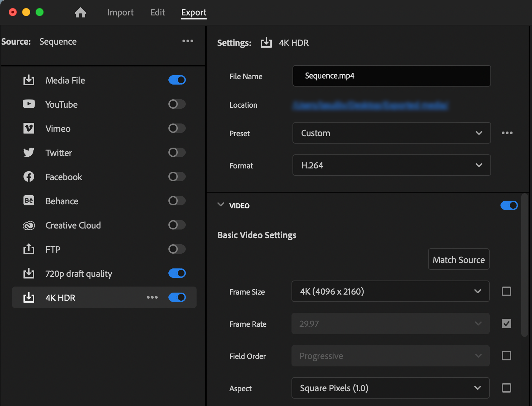Collapse the VIDEO section chevron

point(221,205)
